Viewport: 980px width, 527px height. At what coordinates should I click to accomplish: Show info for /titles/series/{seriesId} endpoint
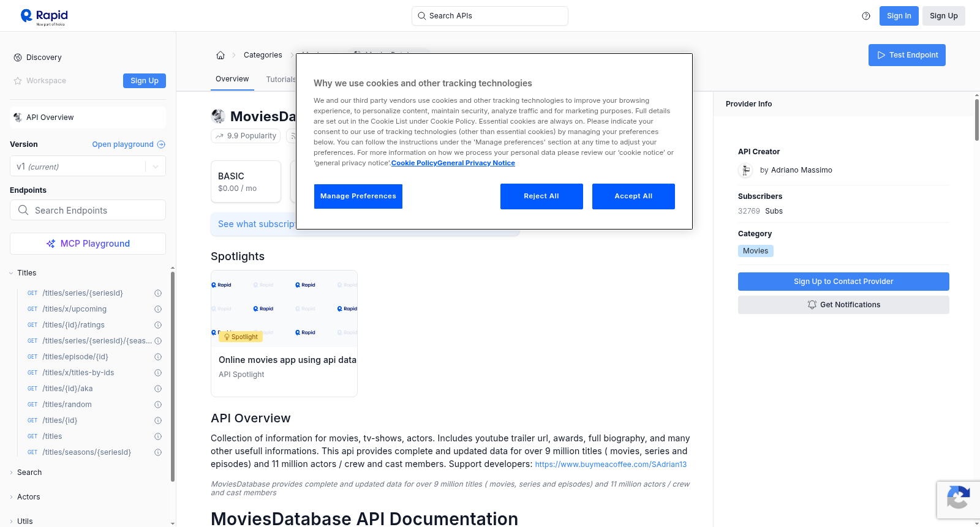[x=158, y=293]
